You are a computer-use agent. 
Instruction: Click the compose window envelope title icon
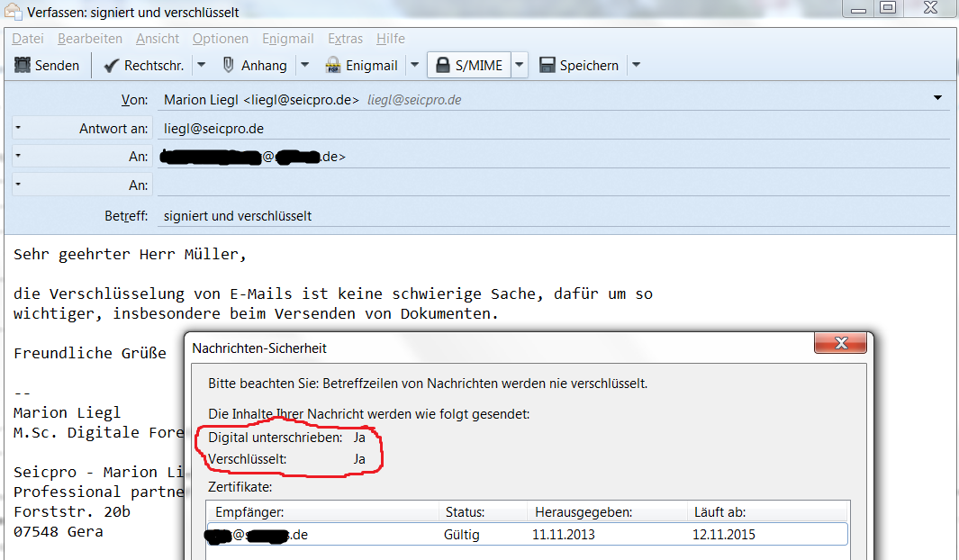tap(14, 12)
